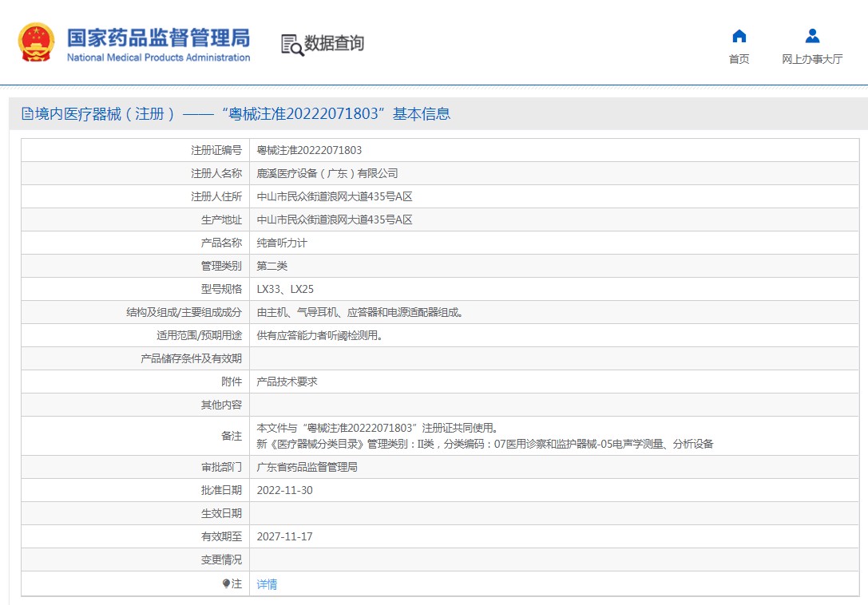Screen dimensions: 868x605
Task: Click the data query magnifier icon
Action: pos(292,45)
